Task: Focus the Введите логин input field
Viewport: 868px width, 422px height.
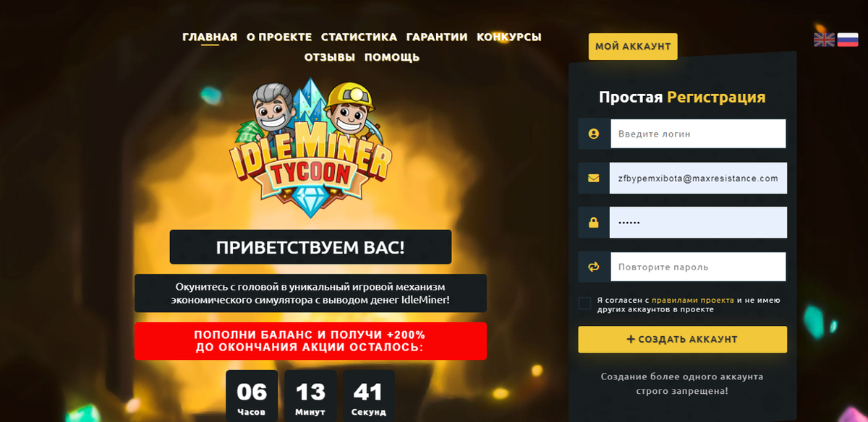Action: pos(698,134)
